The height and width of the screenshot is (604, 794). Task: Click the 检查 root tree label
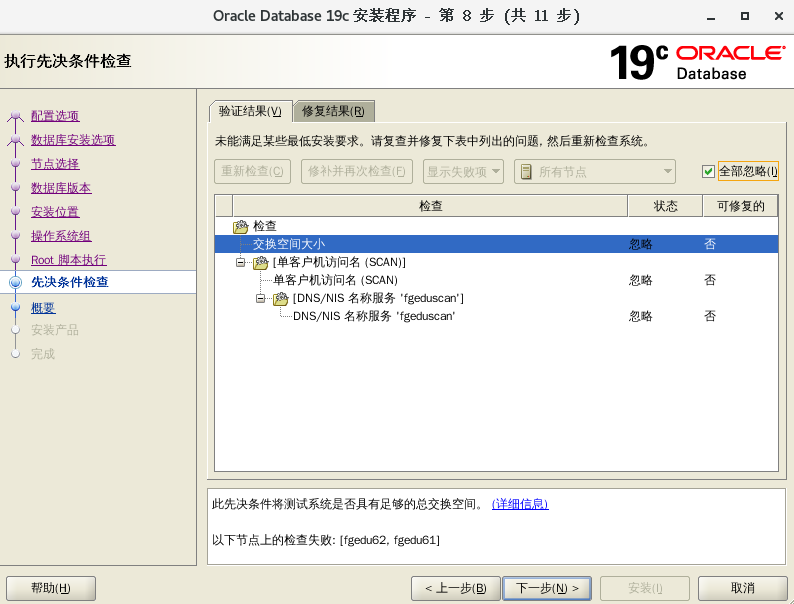click(x=265, y=226)
